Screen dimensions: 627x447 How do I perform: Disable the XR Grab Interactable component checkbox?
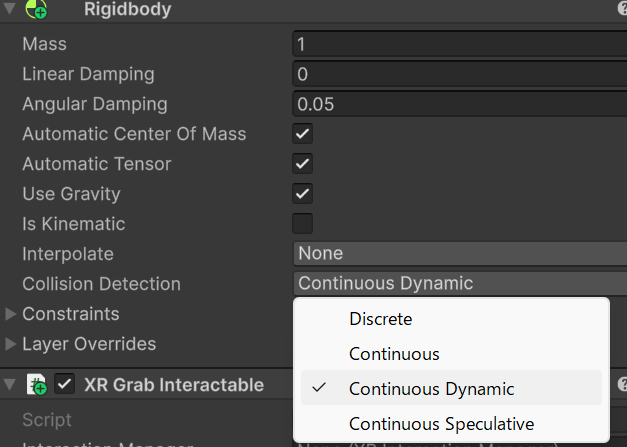(x=65, y=384)
